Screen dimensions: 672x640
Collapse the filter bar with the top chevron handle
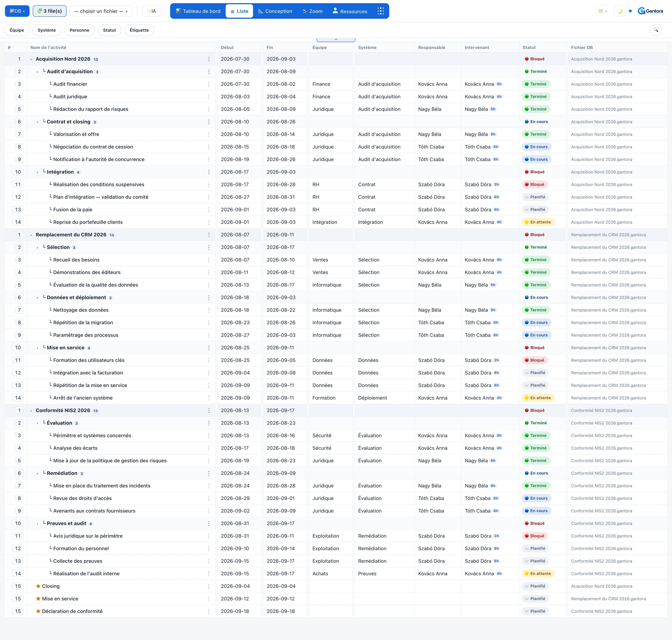pos(336,40)
